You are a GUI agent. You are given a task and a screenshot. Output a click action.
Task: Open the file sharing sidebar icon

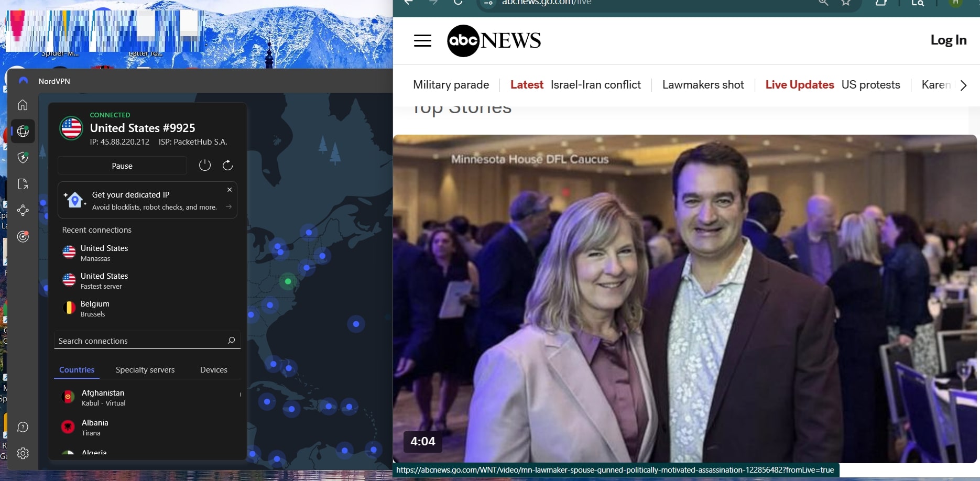click(x=23, y=184)
